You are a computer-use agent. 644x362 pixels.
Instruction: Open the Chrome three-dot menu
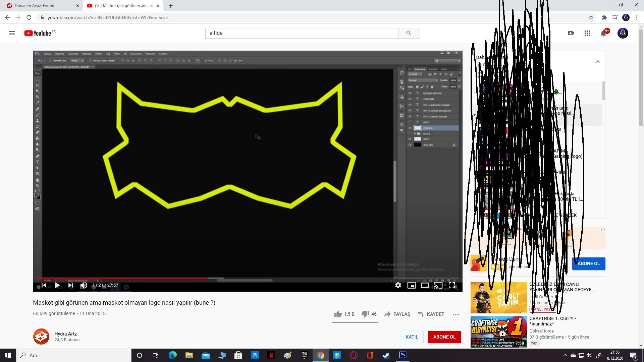click(x=637, y=17)
